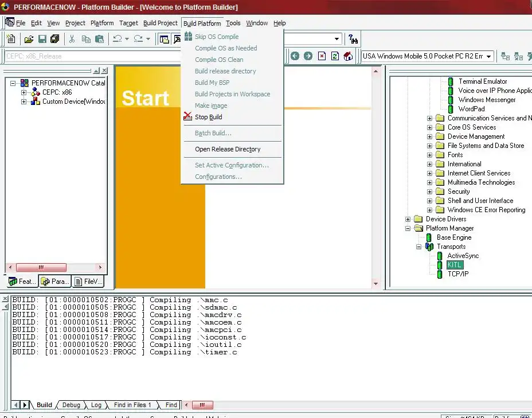Select the Base Engine catalog item
Screen dimensions: 532x418
(454, 237)
